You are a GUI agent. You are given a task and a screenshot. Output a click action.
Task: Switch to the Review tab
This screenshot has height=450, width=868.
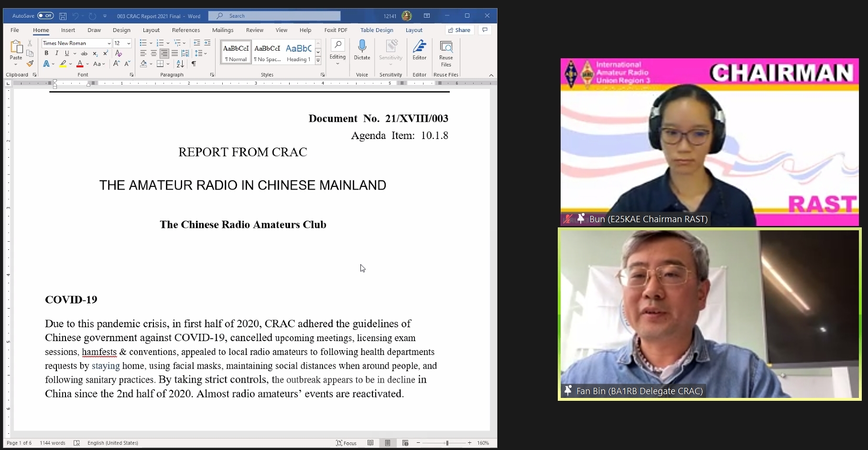tap(255, 30)
